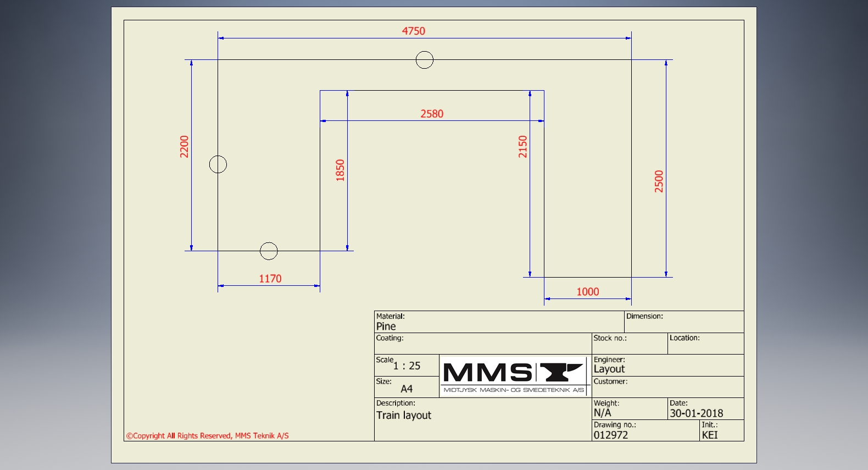Click the "Weight:" field label
The width and height of the screenshot is (868, 470).
click(x=607, y=403)
